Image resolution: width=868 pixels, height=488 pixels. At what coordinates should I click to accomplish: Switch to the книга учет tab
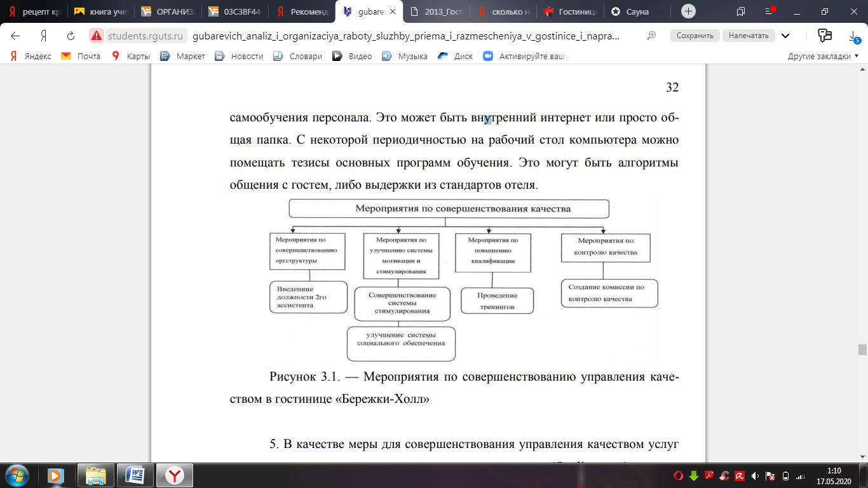click(102, 11)
